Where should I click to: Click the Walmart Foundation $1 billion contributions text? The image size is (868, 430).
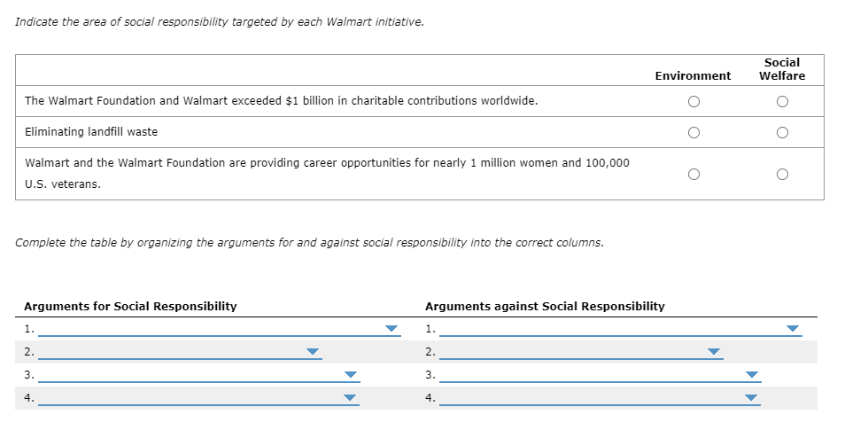pyautogui.click(x=282, y=101)
